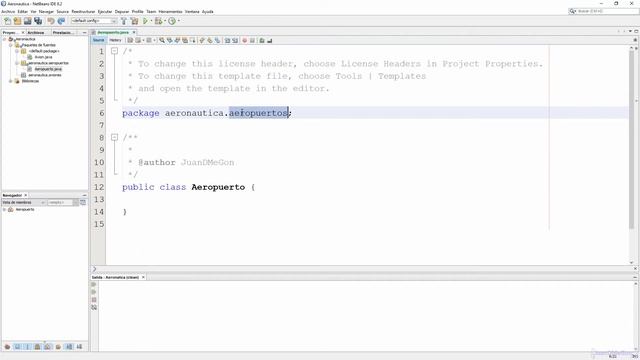Collapse the default package node

click(x=17, y=51)
